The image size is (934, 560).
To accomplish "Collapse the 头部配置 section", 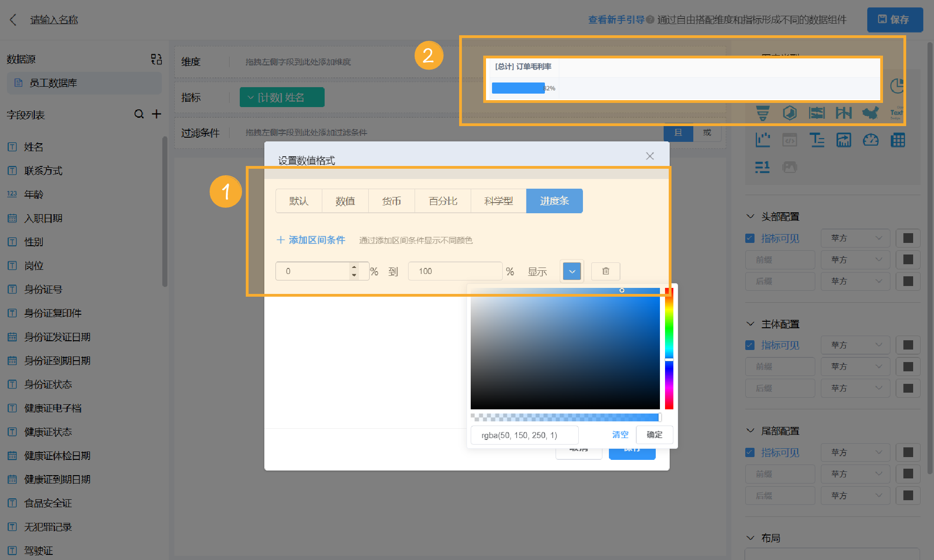I will coord(750,216).
